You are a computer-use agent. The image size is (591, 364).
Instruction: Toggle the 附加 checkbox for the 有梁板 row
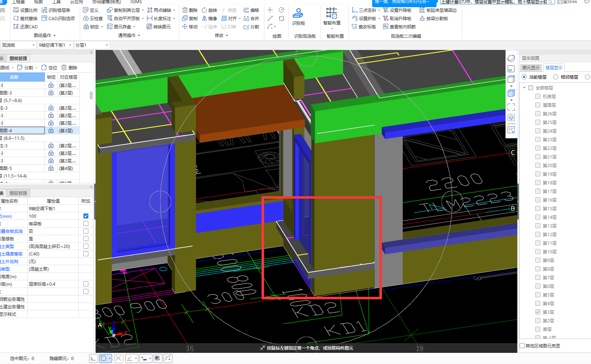[x=86, y=224]
